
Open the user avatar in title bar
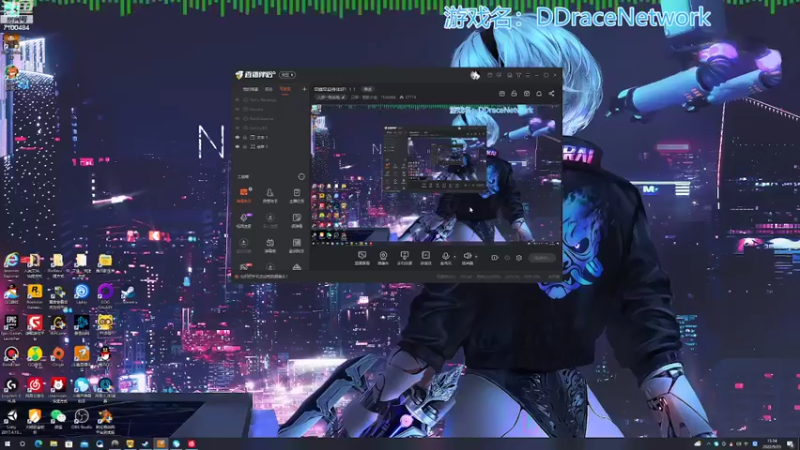click(474, 75)
